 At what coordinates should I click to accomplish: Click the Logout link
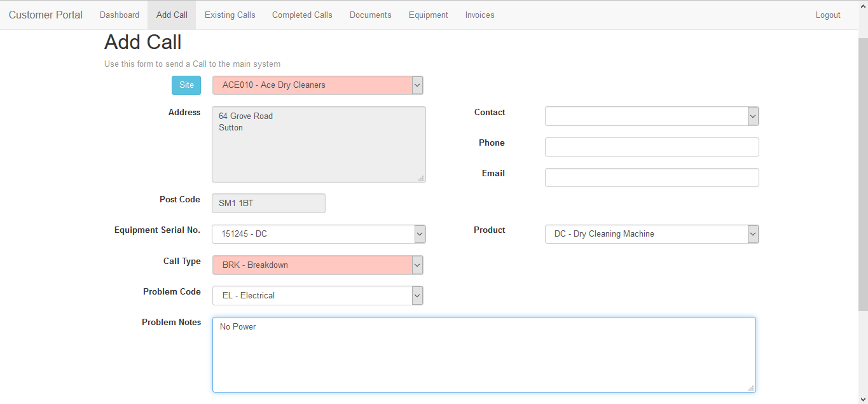(x=828, y=15)
